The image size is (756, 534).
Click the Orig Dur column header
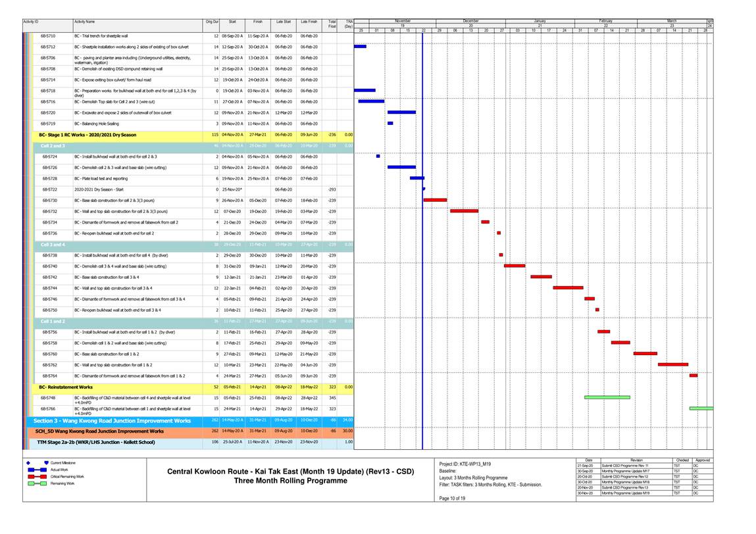coord(212,22)
